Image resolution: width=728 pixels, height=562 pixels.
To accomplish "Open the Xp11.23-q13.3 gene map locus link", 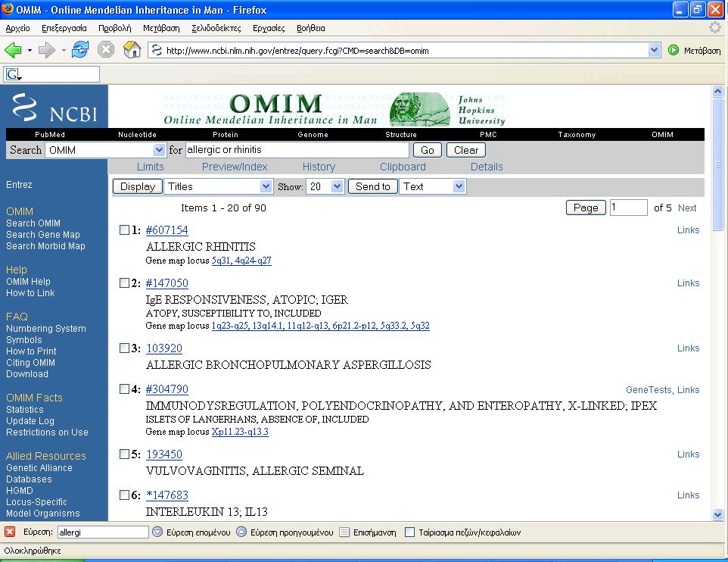I will 240,432.
